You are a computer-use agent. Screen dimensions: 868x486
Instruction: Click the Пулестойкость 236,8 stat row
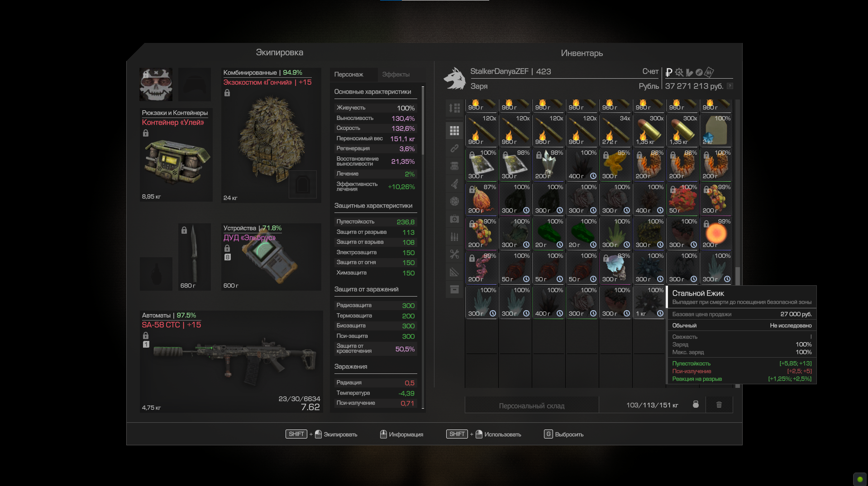click(375, 222)
